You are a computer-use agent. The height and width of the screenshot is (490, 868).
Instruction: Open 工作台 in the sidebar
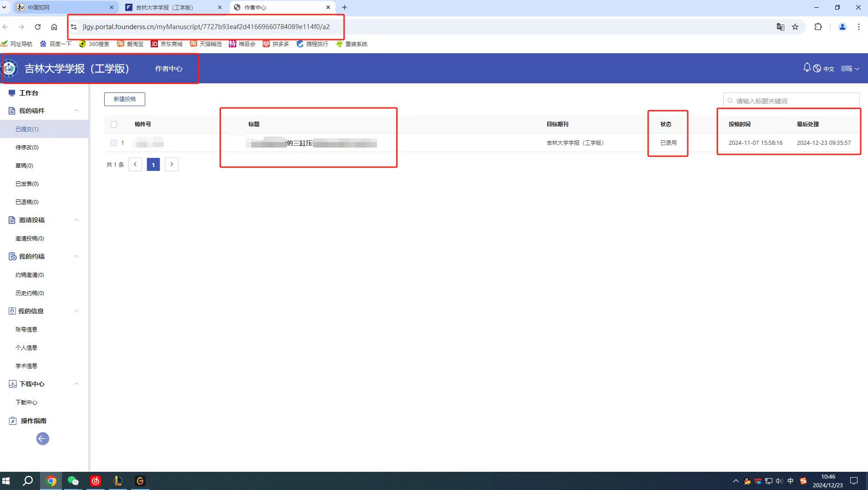[29, 93]
